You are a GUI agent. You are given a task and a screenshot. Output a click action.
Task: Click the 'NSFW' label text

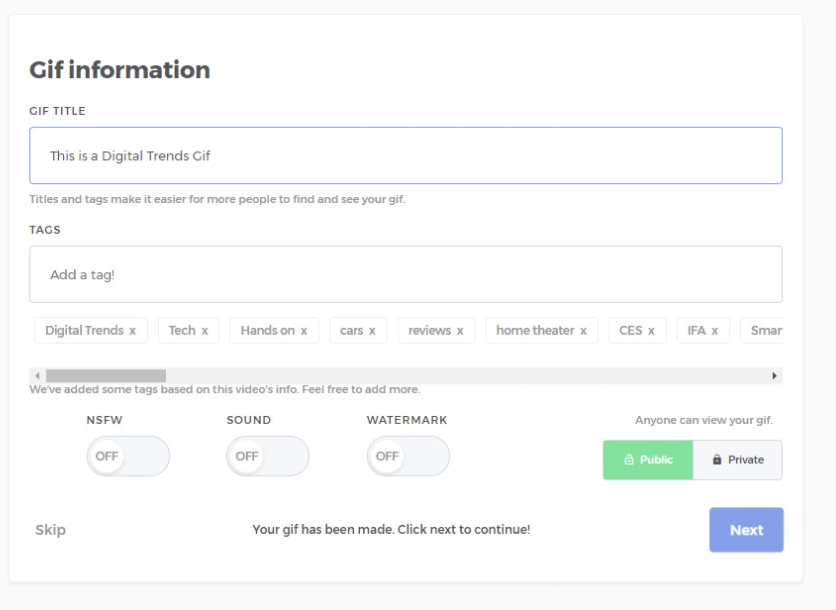coord(104,420)
